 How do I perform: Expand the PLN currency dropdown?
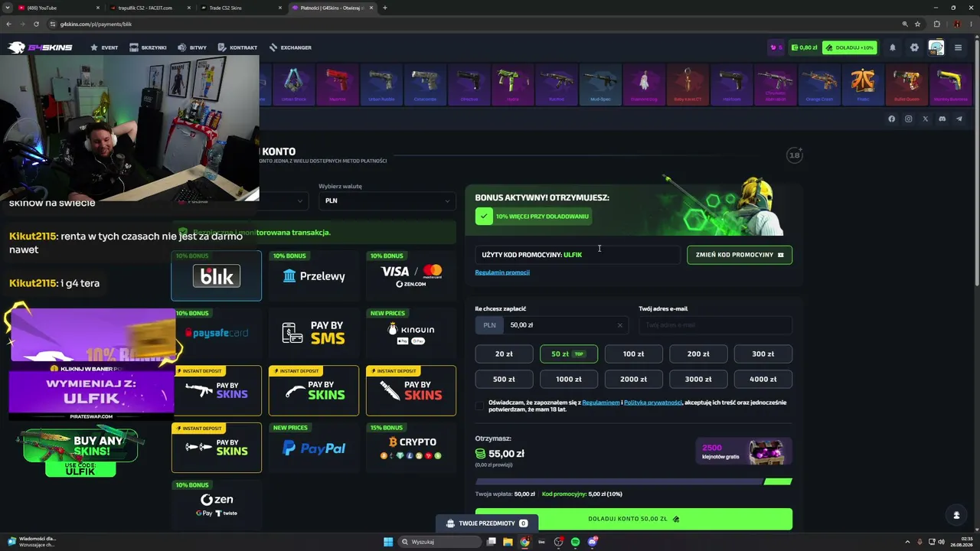[x=387, y=201]
